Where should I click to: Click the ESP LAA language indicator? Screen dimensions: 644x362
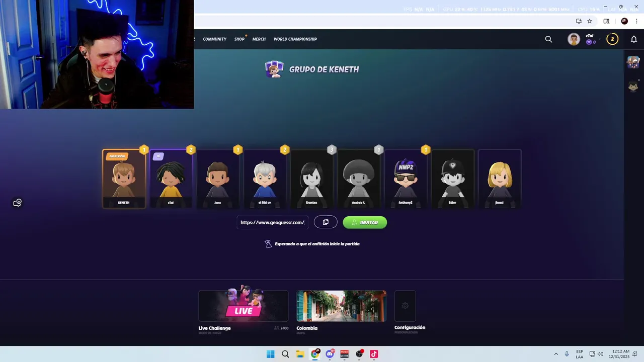click(580, 354)
